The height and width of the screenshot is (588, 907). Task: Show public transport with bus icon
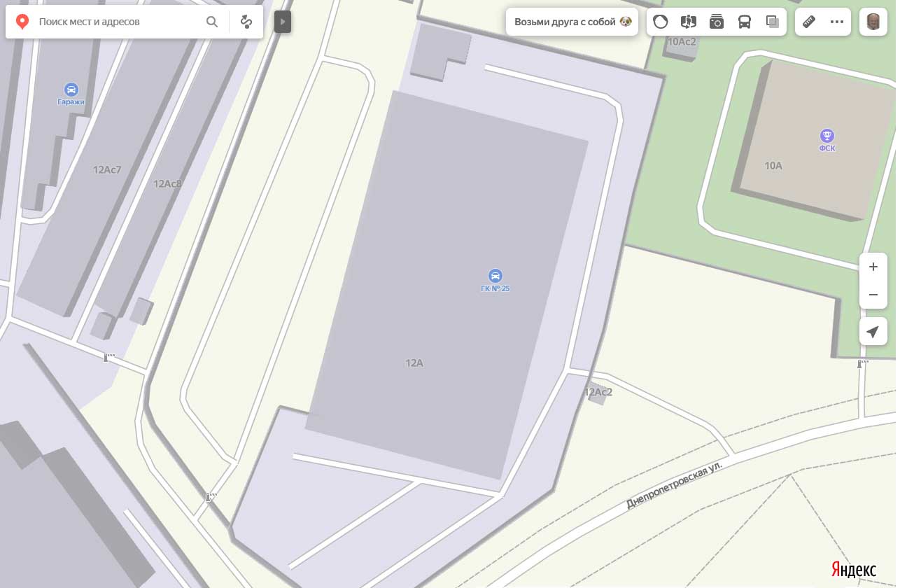pyautogui.click(x=745, y=22)
